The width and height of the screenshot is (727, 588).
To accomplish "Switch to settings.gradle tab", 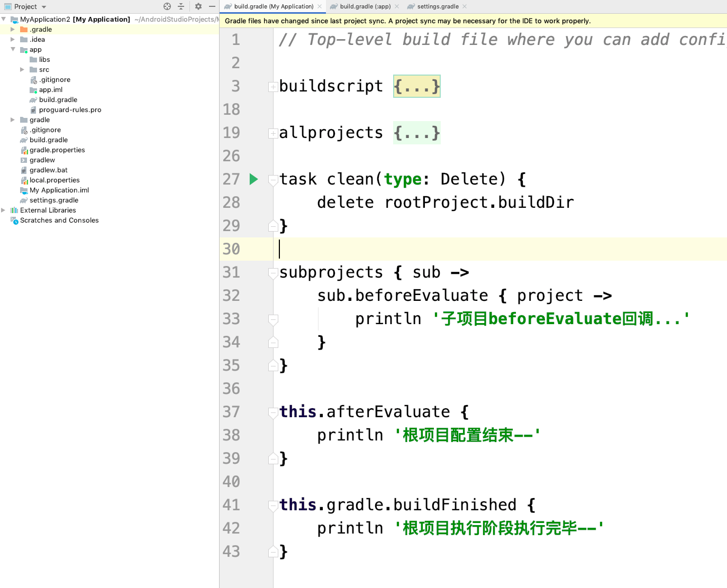I will click(438, 6).
